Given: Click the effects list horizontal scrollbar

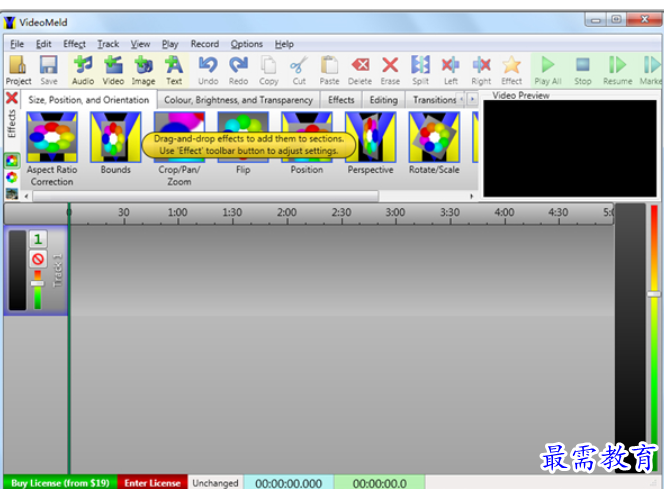Looking at the screenshot, I should tap(206, 196).
